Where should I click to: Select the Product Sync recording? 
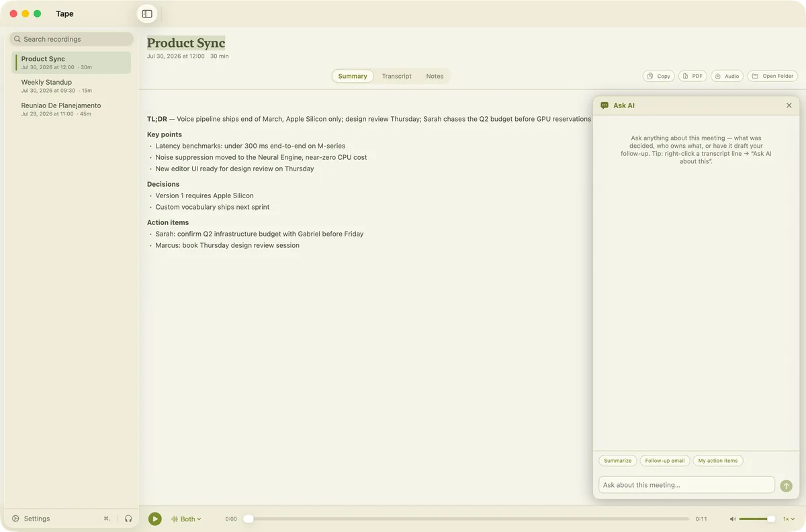pyautogui.click(x=71, y=62)
